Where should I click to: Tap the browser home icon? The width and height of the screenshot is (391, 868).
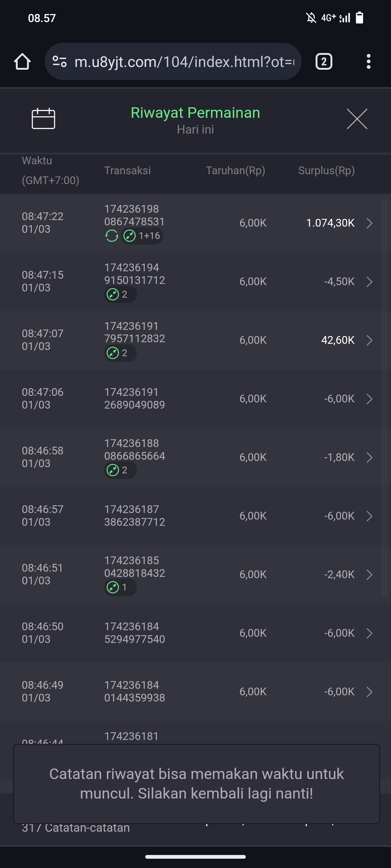click(x=22, y=62)
